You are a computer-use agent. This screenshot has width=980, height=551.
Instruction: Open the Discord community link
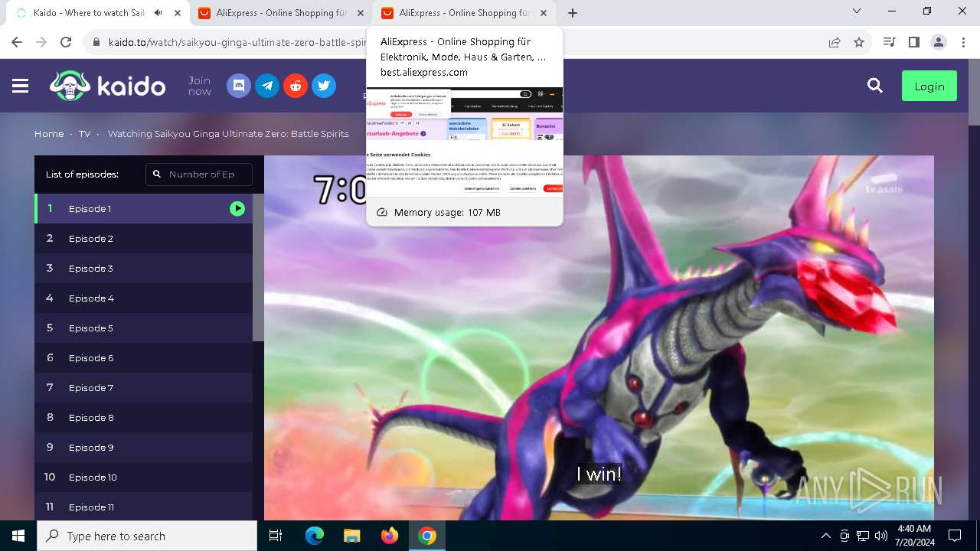click(239, 86)
